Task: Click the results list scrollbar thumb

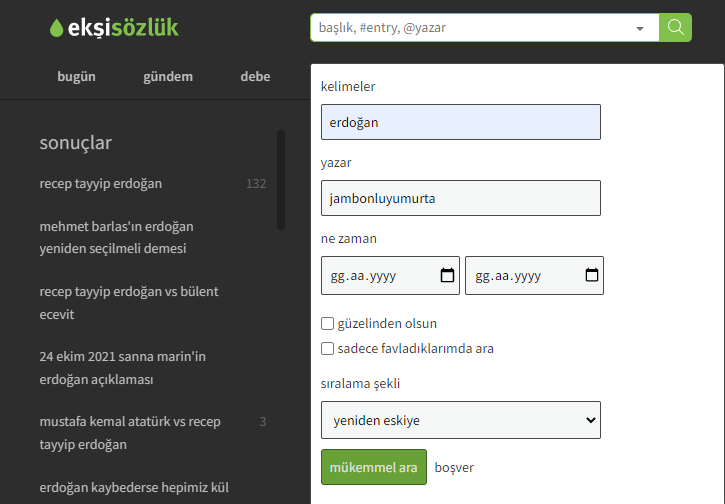Action: [x=281, y=180]
